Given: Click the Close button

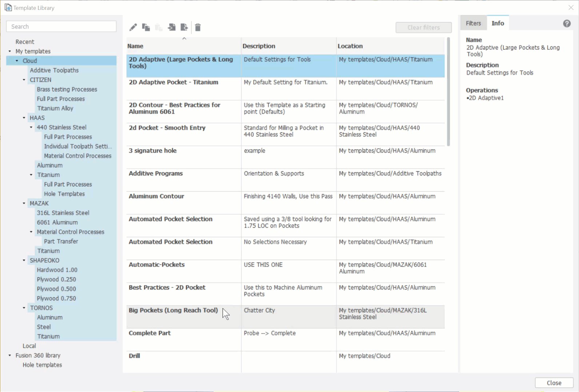Looking at the screenshot, I should (554, 383).
